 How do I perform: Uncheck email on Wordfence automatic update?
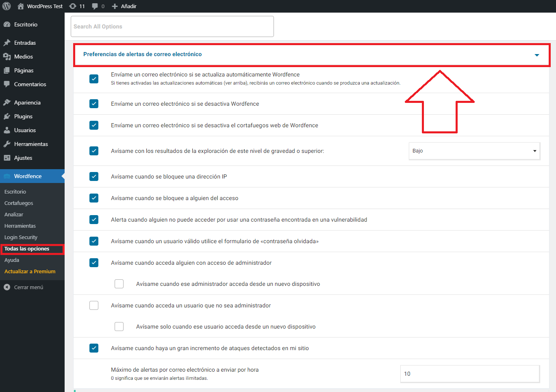tap(94, 79)
